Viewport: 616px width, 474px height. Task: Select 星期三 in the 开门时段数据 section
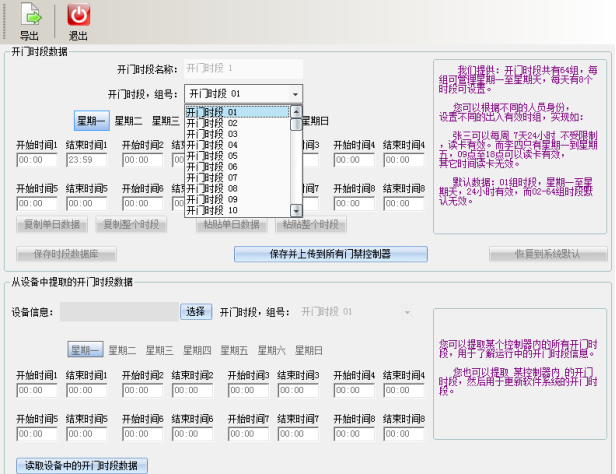click(165, 121)
